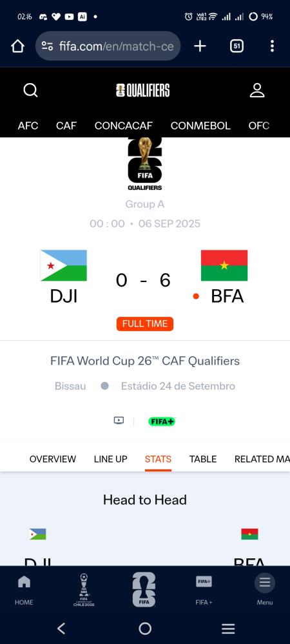Go to the OVERVIEW tab
Screen dimensions: 290x644
pos(53,459)
